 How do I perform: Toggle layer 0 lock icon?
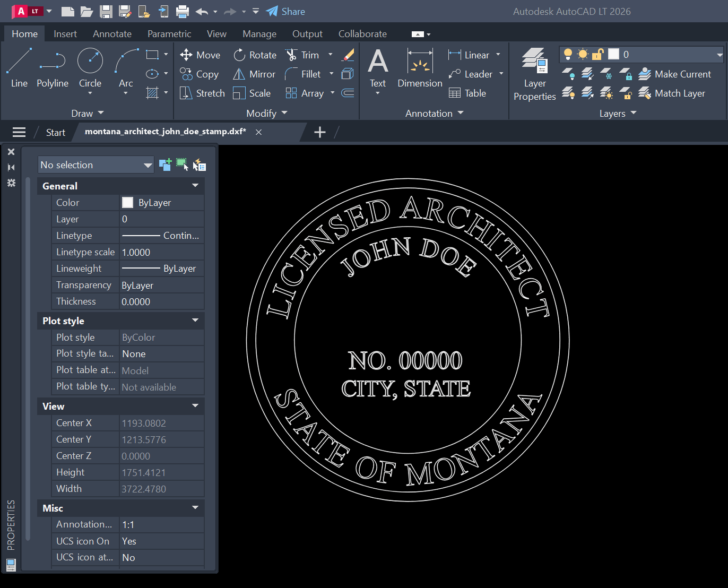[x=598, y=54]
